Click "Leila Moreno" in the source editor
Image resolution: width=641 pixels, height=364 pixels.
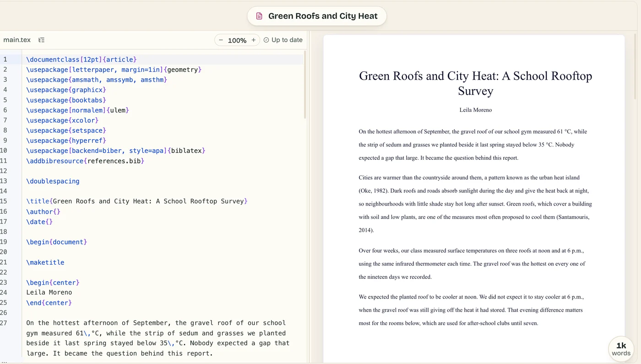point(49,292)
